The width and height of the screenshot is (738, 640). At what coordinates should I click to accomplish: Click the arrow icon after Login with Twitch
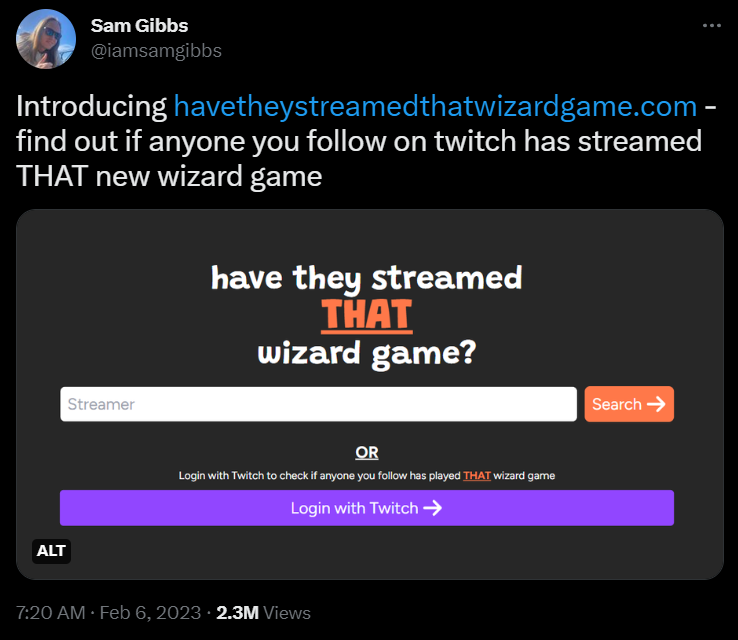(432, 508)
